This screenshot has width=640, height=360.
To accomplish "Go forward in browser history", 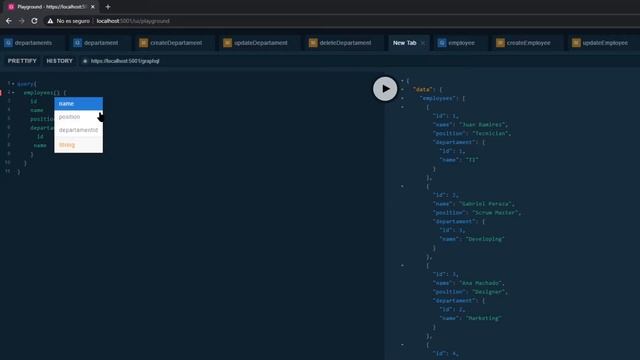I will [x=22, y=21].
